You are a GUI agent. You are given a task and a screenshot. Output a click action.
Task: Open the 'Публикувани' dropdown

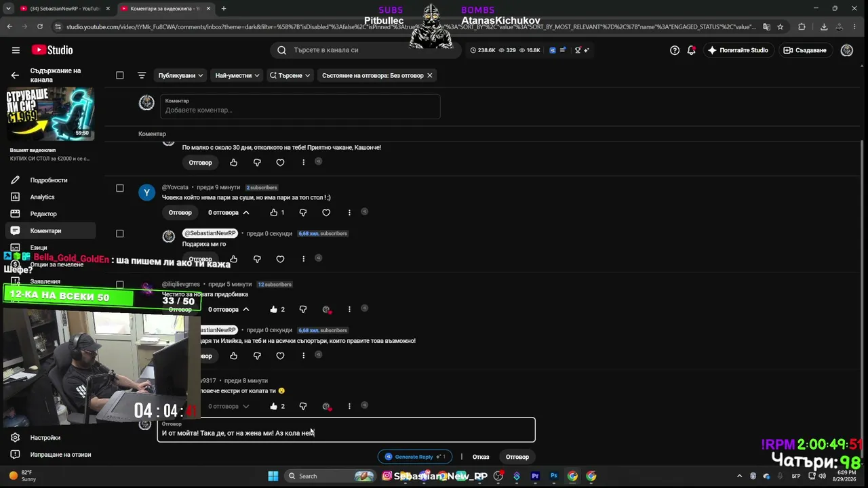[180, 75]
